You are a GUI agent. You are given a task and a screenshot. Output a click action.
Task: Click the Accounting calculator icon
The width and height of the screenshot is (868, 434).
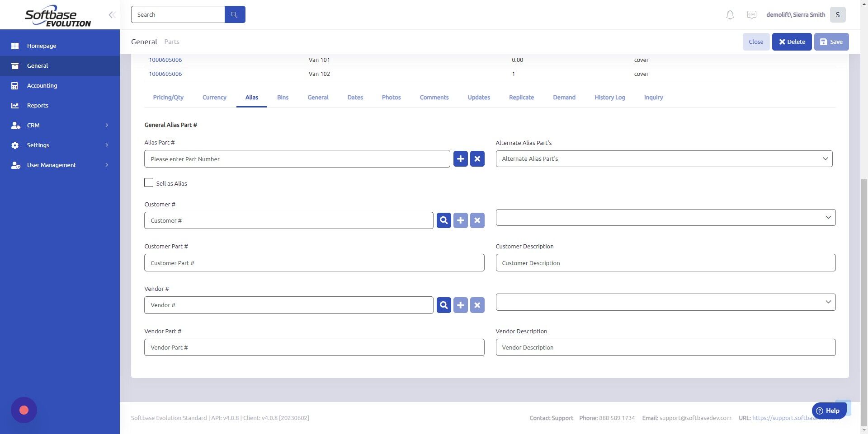pyautogui.click(x=15, y=86)
